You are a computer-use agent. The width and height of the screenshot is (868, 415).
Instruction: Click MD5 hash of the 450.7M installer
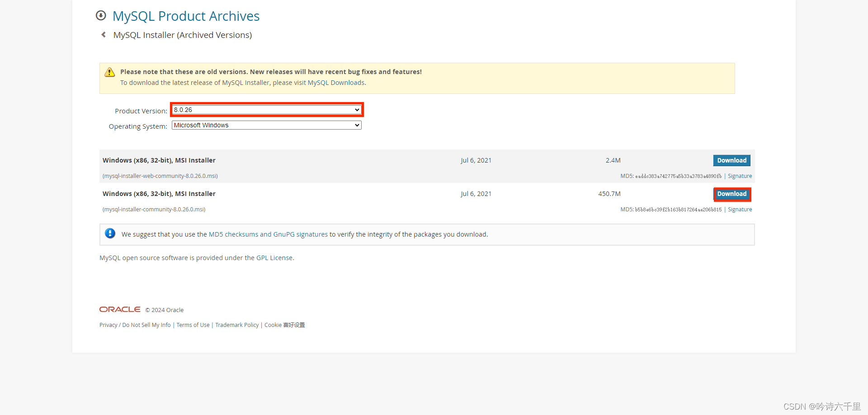point(678,210)
